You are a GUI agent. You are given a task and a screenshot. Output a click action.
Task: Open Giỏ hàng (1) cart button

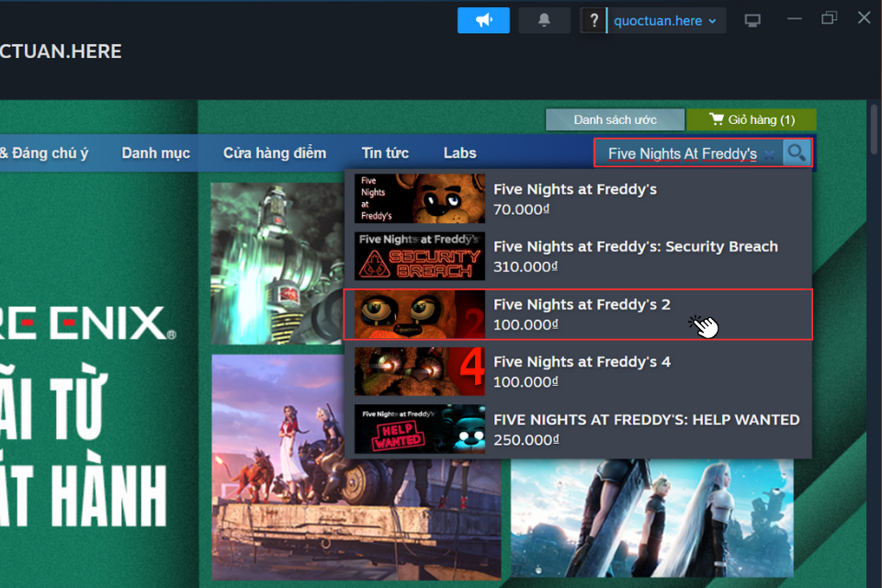[x=752, y=119]
